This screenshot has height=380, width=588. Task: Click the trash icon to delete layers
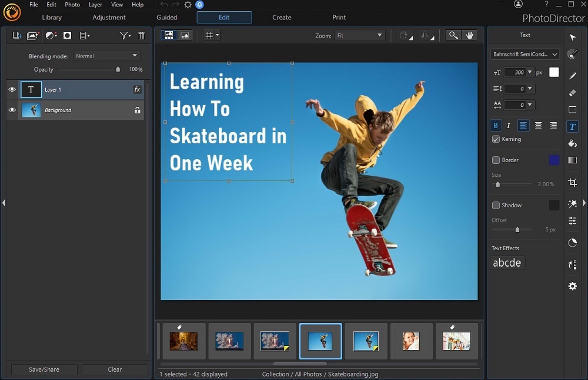tap(141, 35)
